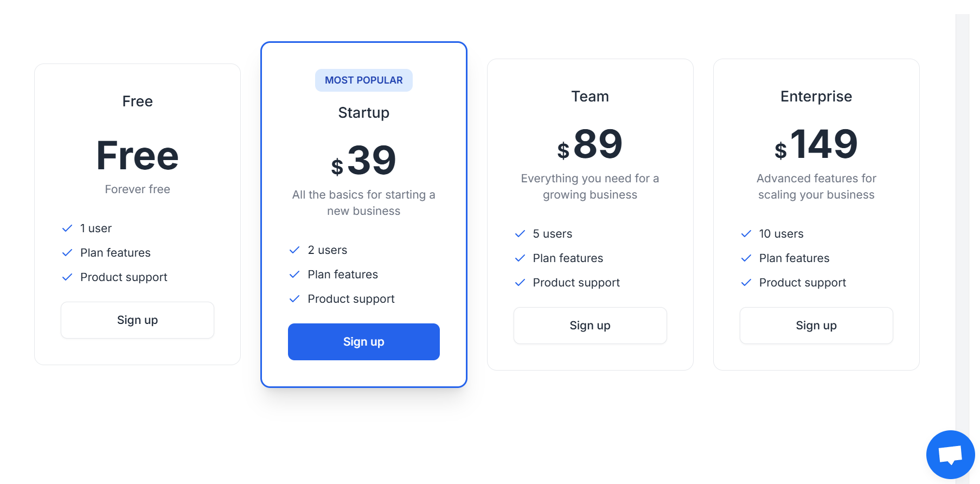
Task: Click the Enterprise plan heading
Action: click(x=816, y=96)
